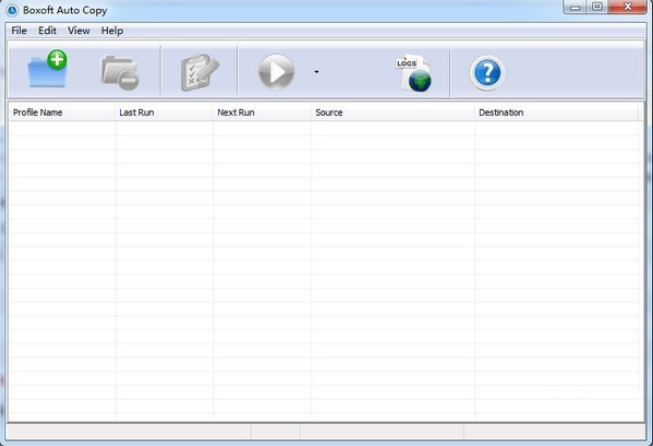Open the Help menu
The image size is (653, 446).
coord(112,31)
